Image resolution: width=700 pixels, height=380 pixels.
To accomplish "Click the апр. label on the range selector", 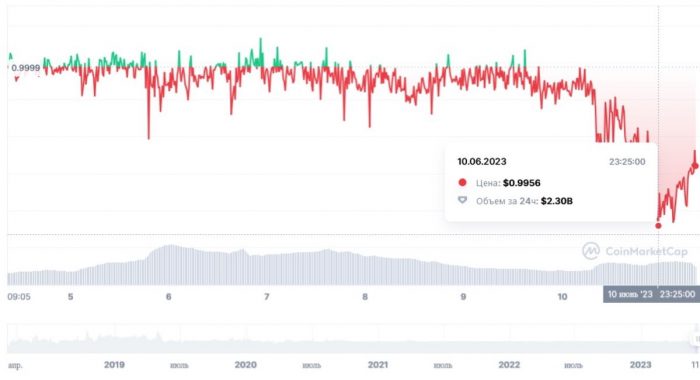I will coord(15,365).
